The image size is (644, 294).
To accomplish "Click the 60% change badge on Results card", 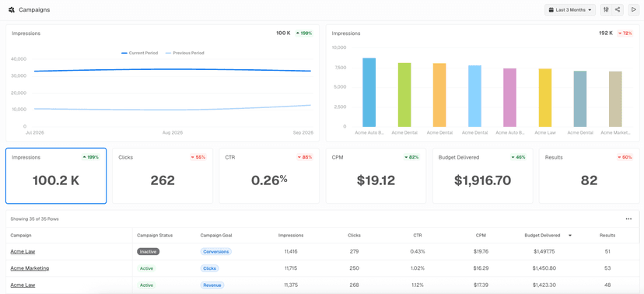I will (x=625, y=157).
